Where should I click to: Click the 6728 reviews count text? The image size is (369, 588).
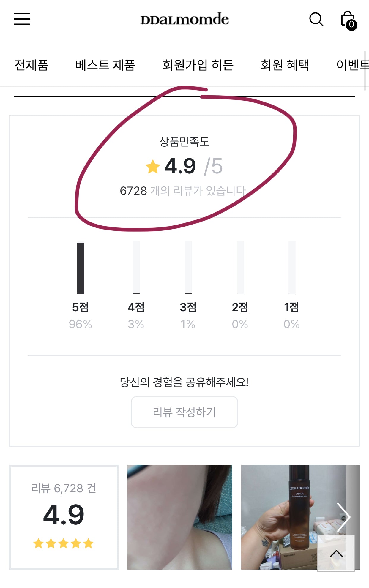pos(183,191)
